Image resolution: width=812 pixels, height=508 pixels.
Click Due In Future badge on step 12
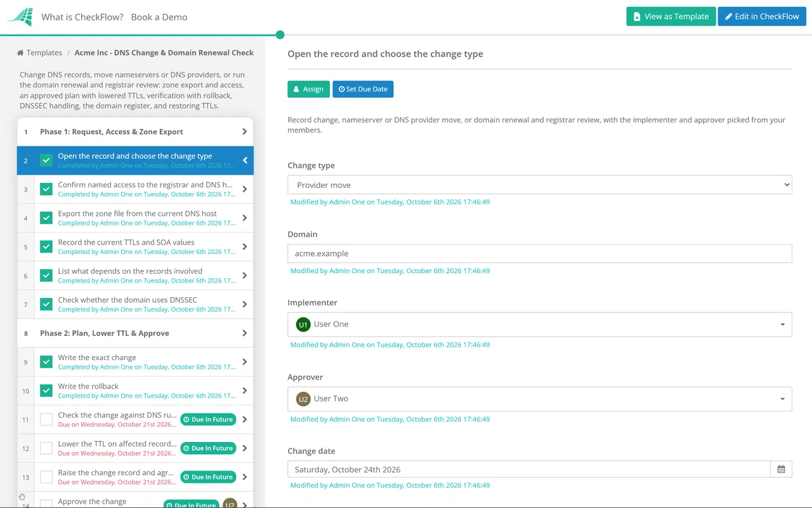[208, 448]
